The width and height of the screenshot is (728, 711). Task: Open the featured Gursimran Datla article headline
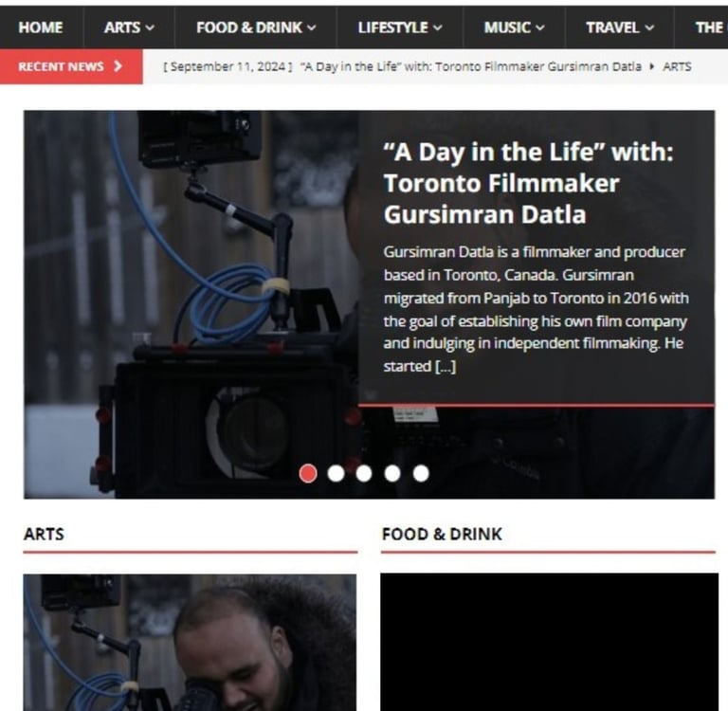point(528,183)
